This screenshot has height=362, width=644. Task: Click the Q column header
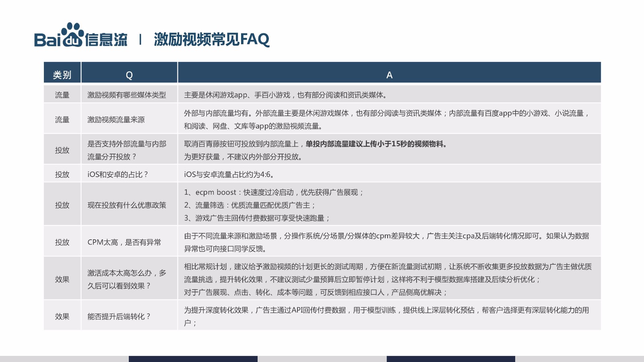[129, 75]
